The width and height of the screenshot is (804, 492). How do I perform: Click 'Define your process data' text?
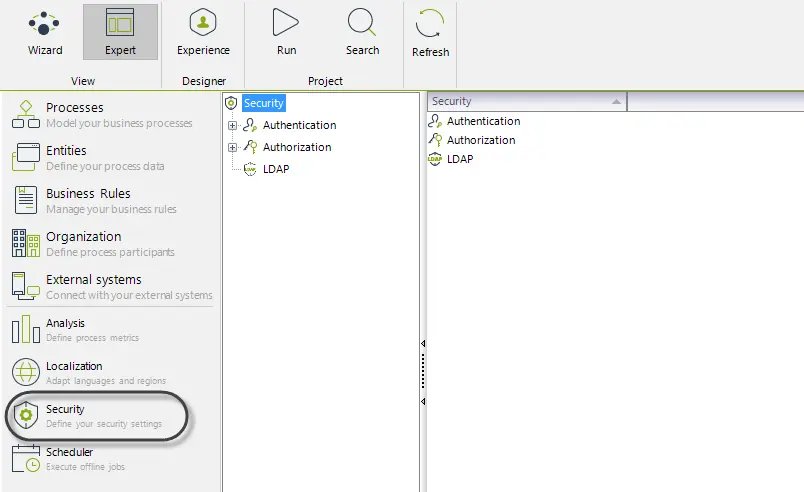pyautogui.click(x=105, y=166)
